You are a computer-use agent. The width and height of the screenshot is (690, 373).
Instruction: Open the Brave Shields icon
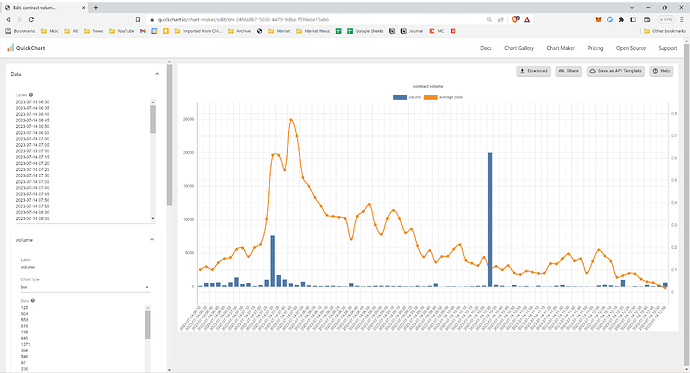click(x=515, y=20)
